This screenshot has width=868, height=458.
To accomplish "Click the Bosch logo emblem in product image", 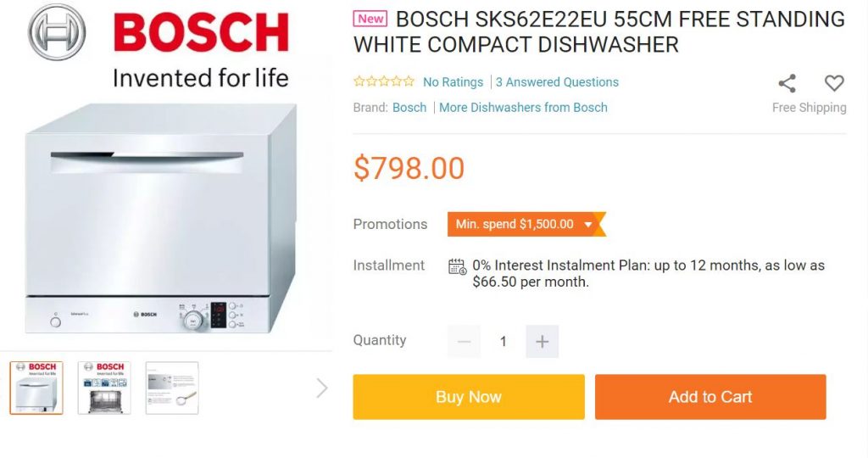I will pos(57,32).
